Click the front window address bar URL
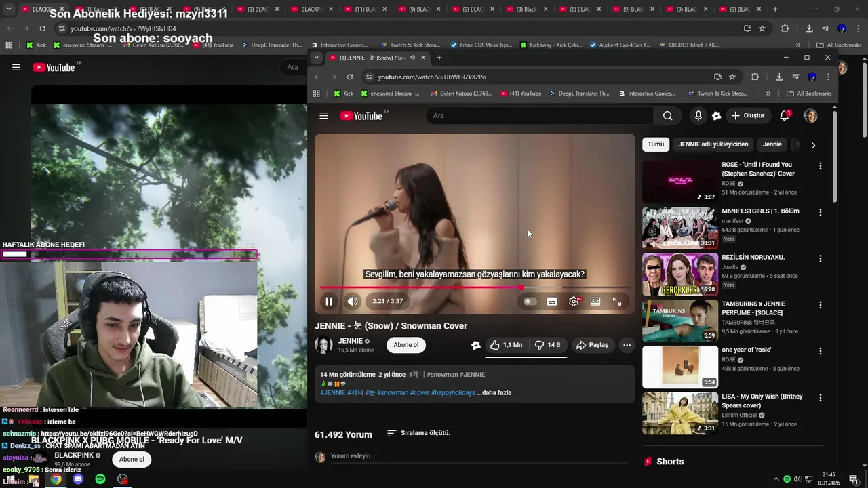Image resolution: width=868 pixels, height=488 pixels. [432, 77]
